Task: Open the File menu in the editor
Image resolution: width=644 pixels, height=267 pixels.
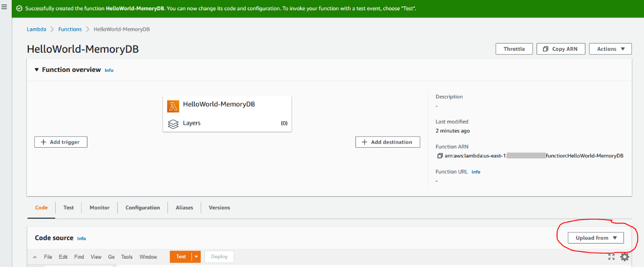Action: pyautogui.click(x=48, y=257)
